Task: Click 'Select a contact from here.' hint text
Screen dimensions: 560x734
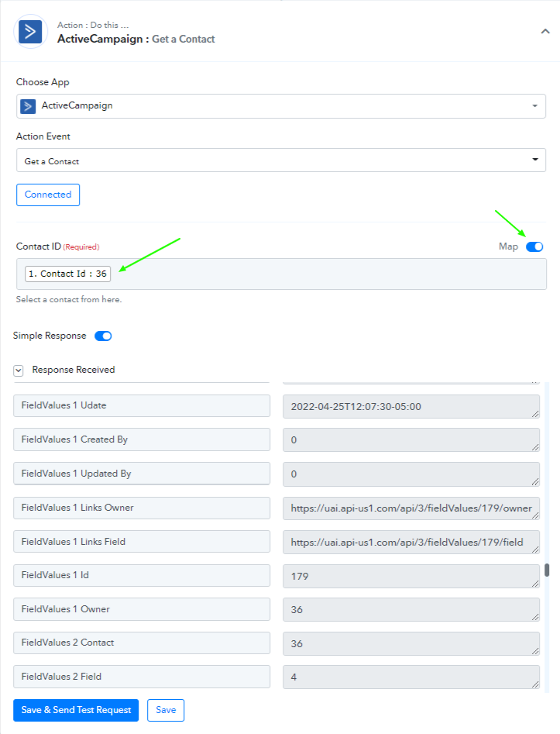Action: pos(69,300)
